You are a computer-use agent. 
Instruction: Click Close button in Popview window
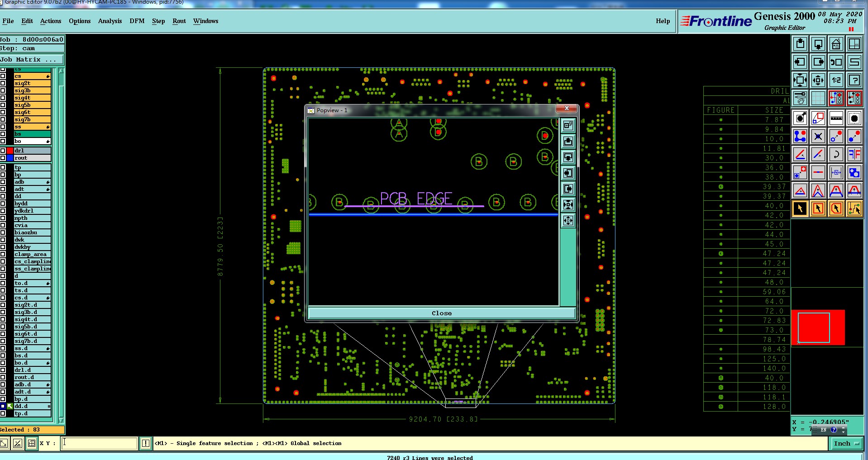coord(442,313)
